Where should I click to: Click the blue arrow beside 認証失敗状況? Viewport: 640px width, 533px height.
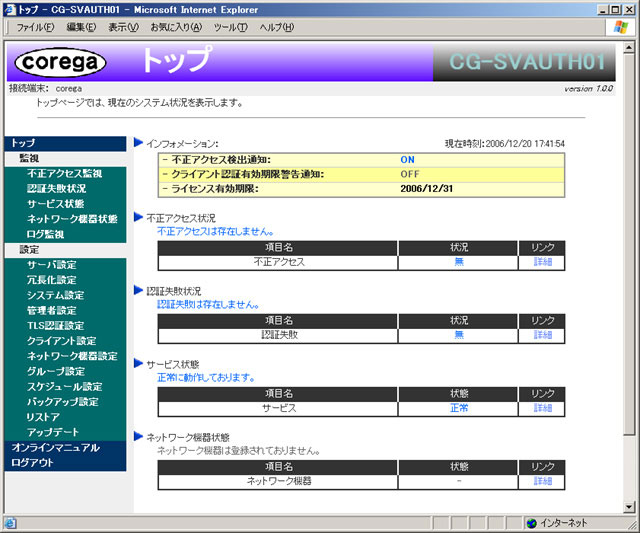[x=138, y=290]
